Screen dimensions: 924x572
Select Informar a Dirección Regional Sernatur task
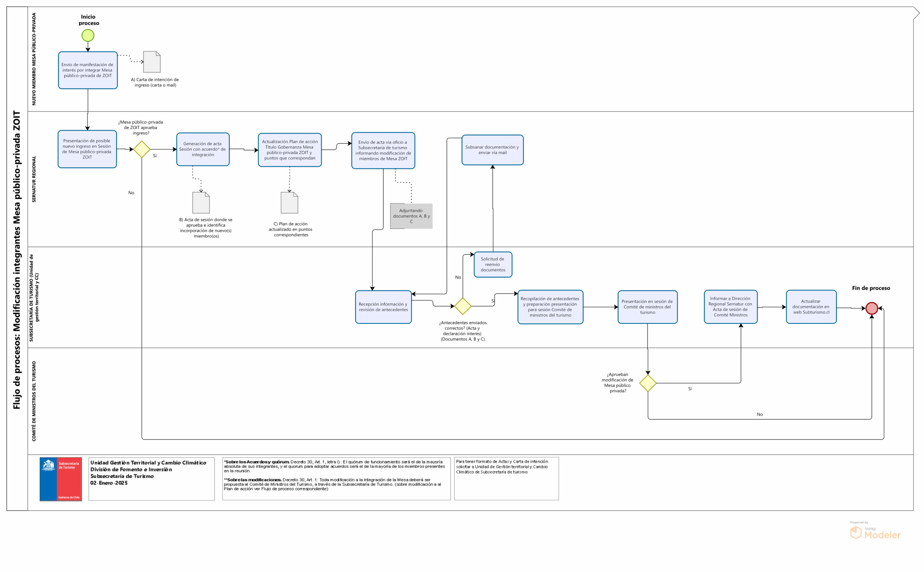click(x=730, y=307)
